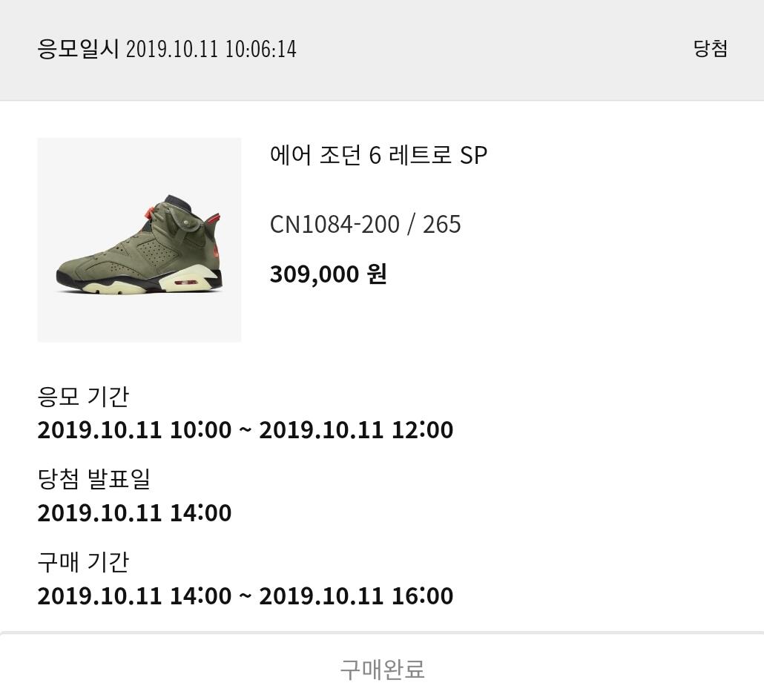Select the 구매 기간 label

[83, 562]
